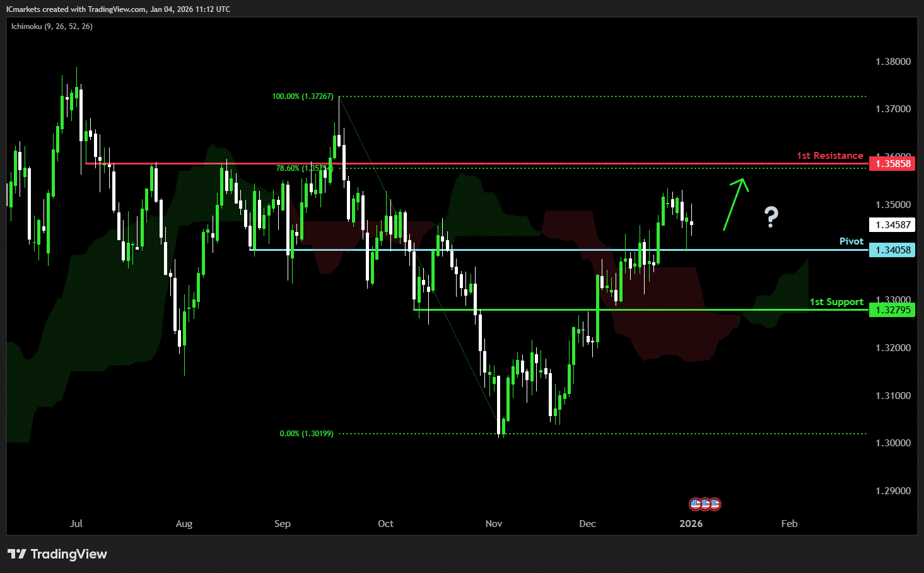The height and width of the screenshot is (573, 924).
Task: Click the green 1.32795 support price tag
Action: pos(891,310)
